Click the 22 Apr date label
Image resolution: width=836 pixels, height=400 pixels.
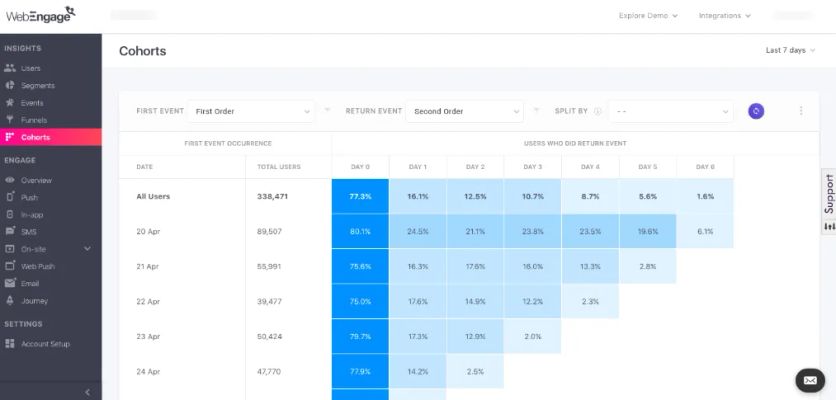coord(148,301)
